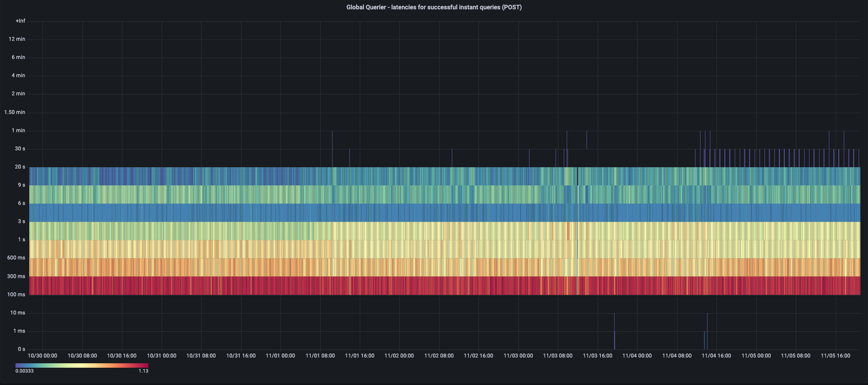This screenshot has width=868, height=385.
Task: Click the '0 s' y-axis label
Action: coord(21,349)
